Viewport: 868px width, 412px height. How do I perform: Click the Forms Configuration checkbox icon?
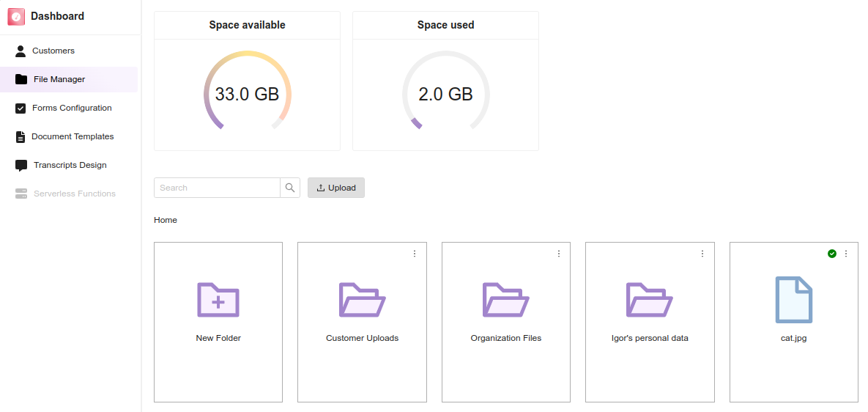(21, 108)
